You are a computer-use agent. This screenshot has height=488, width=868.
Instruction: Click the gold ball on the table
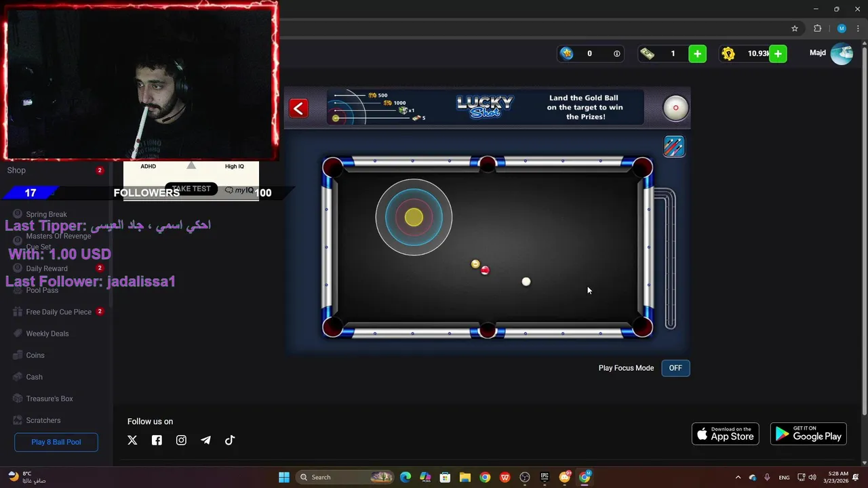coord(475,264)
